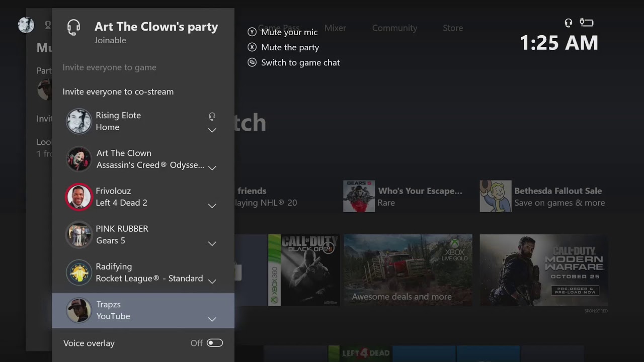Open Bethesda Fallout Sale promotion
644x362 pixels.
click(x=543, y=196)
